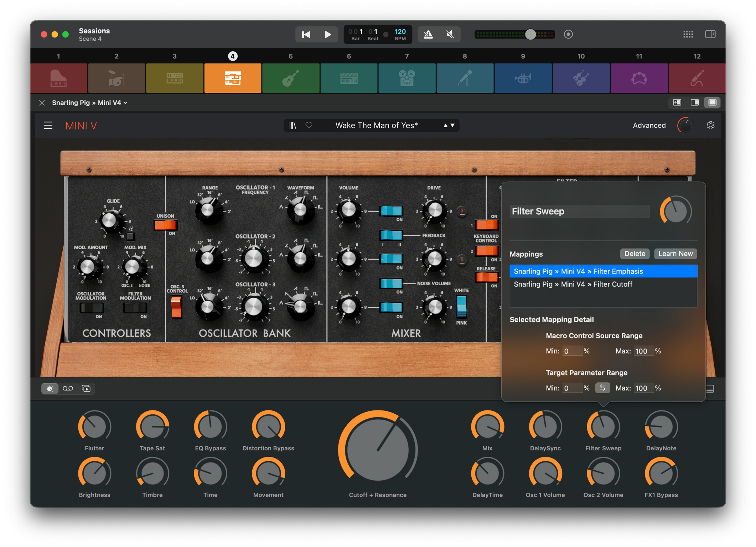Screen dimensions: 756x547
Task: Select the acoustic guitar instrument slot 5
Action: 291,78
